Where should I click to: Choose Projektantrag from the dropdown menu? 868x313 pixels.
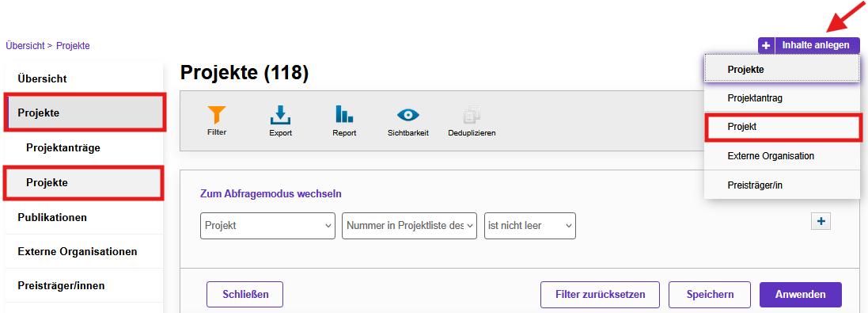point(783,98)
